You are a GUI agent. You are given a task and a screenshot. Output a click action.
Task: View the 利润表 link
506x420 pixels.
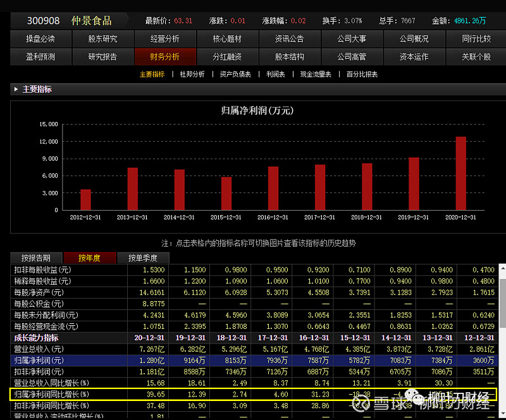click(x=276, y=74)
